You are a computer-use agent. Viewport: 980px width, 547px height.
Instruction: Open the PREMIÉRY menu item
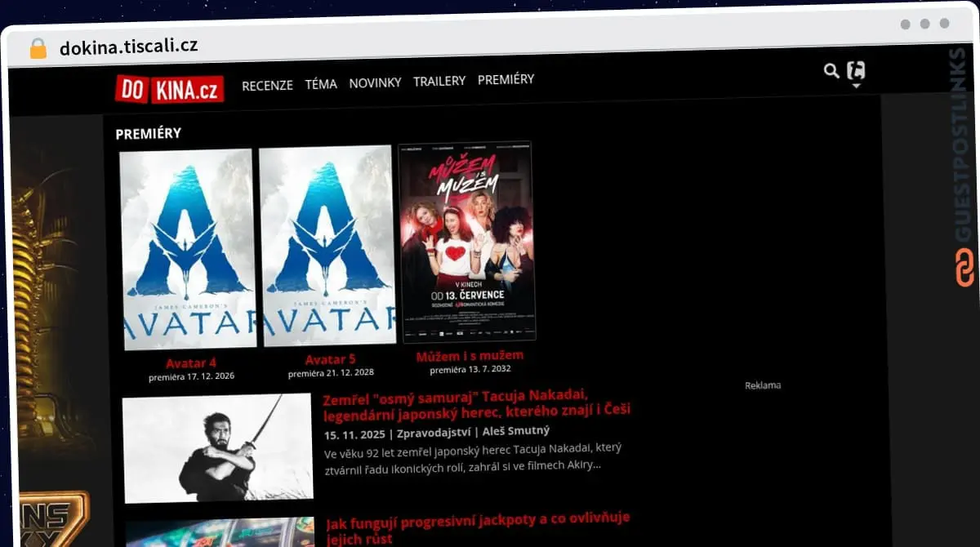click(x=506, y=79)
